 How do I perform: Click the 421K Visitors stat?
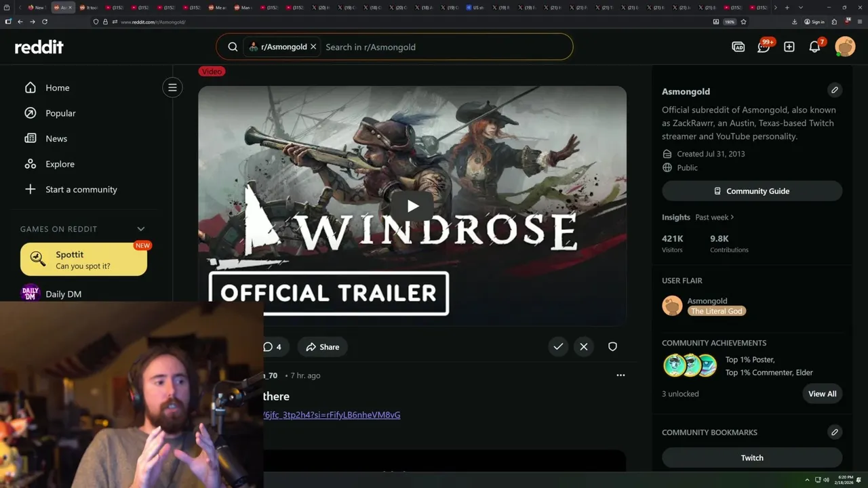pos(673,244)
